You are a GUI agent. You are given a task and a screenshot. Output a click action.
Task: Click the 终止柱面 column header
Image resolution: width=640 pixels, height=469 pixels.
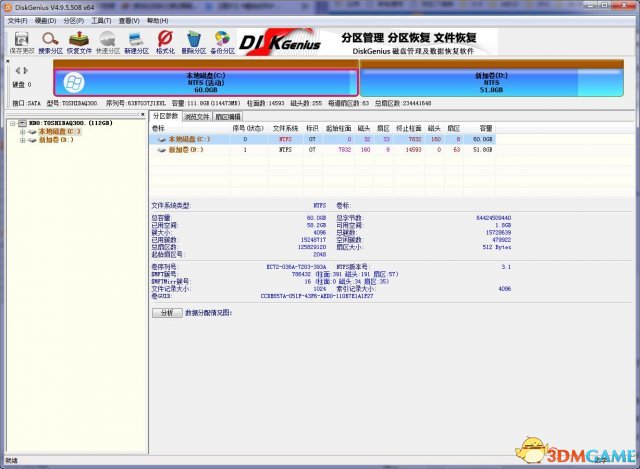409,129
